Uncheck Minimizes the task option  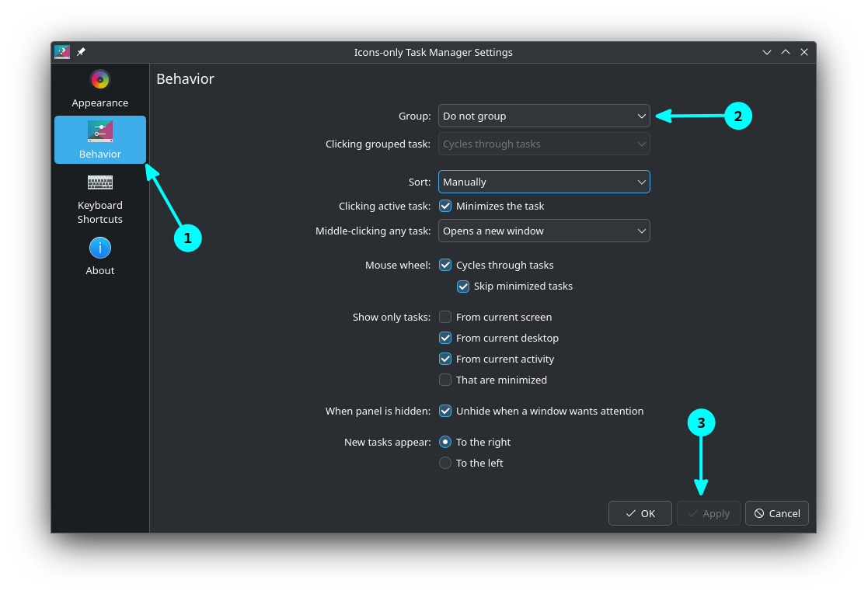pos(445,206)
